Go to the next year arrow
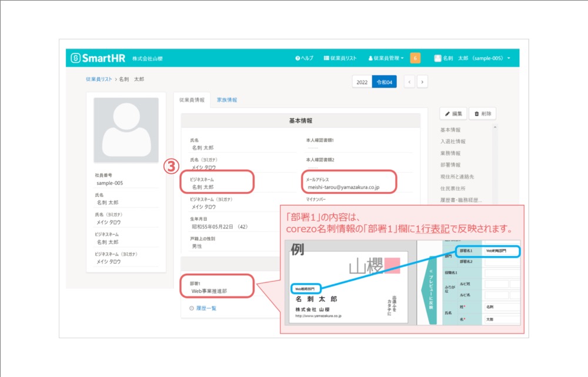Screen dimensions: 588x377 coord(422,82)
